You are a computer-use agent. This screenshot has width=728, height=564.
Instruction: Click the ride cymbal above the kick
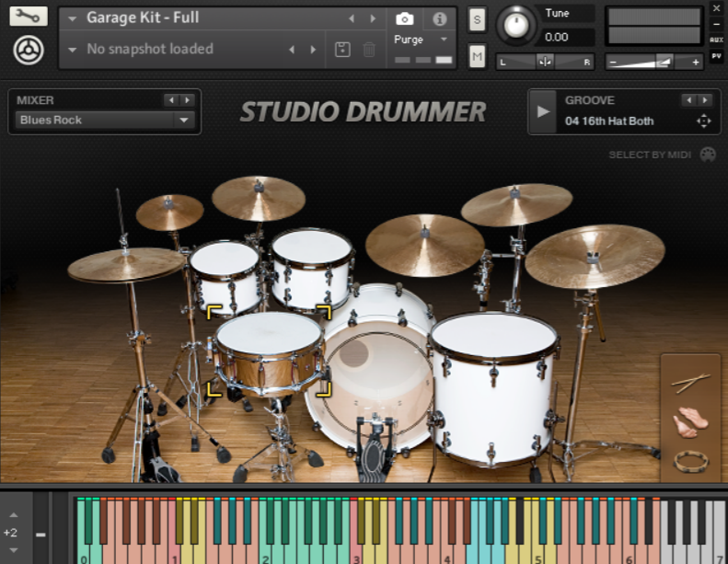[x=425, y=245]
